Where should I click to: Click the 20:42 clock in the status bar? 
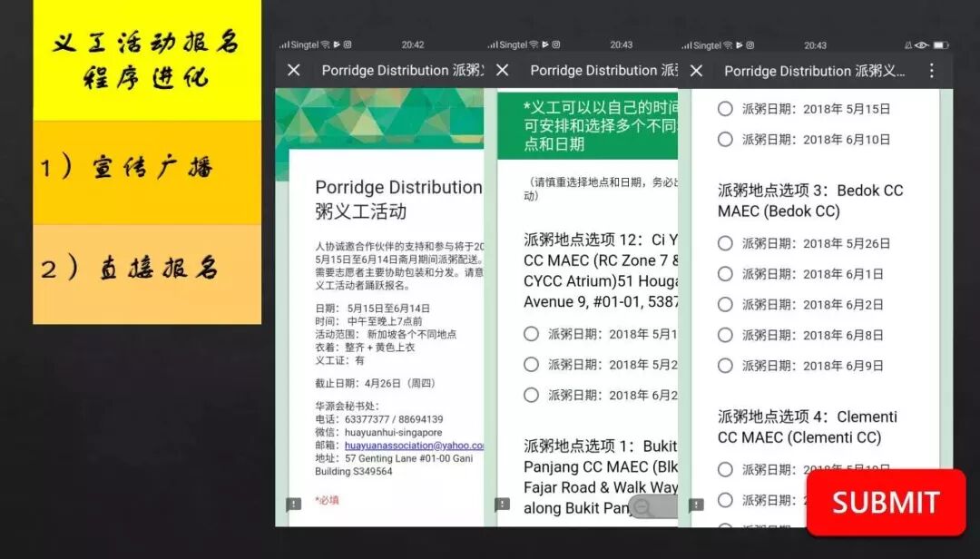413,45
